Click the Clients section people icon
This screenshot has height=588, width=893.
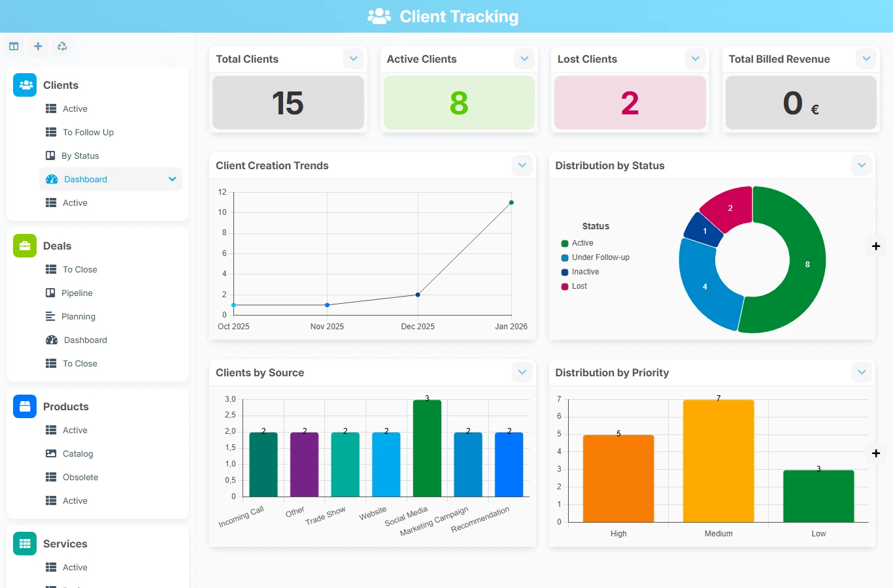point(25,85)
